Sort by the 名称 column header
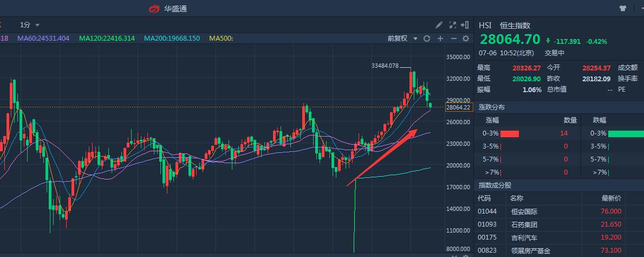Image resolution: width=644 pixels, height=257 pixels. (517, 198)
